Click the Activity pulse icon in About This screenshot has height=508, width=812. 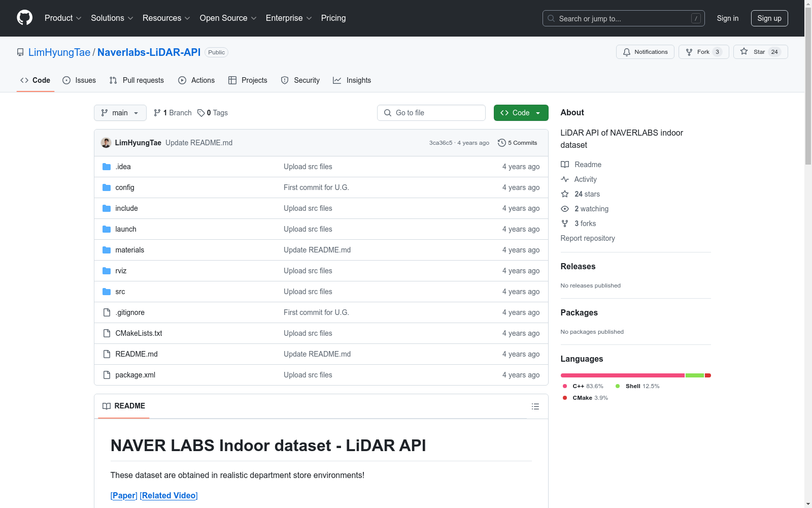point(564,179)
